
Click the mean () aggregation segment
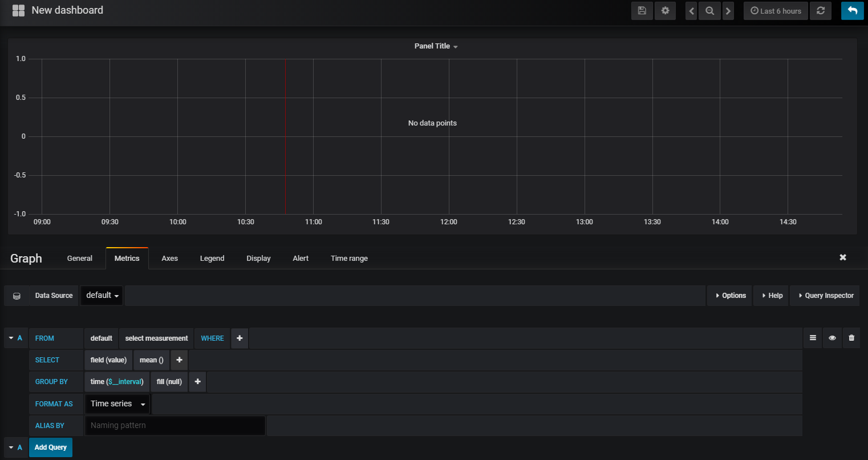(x=152, y=360)
